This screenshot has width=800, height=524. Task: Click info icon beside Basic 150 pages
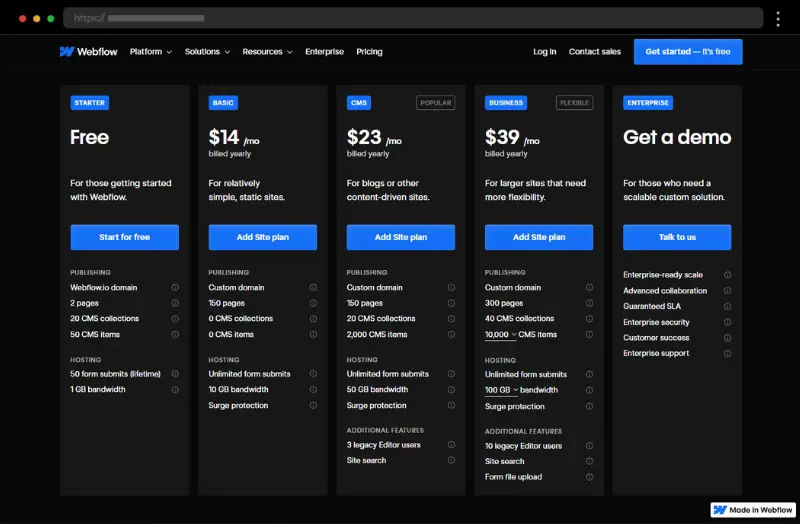(313, 303)
